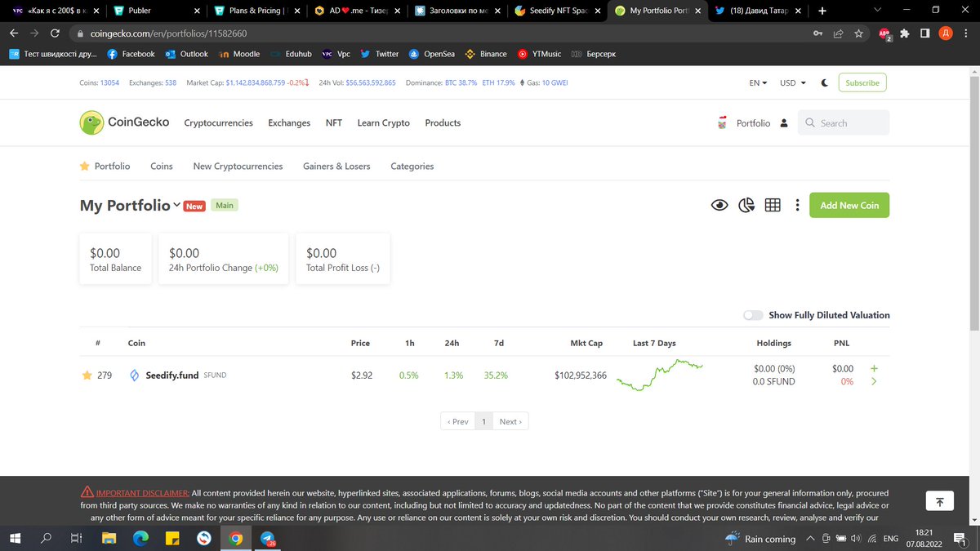The width and height of the screenshot is (980, 551).
Task: Click the Seedify.fund 7-day sparkline chart
Action: click(659, 375)
